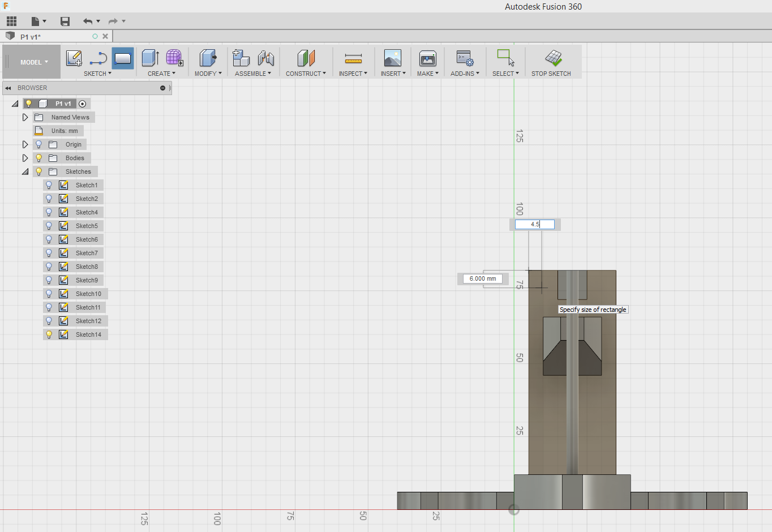This screenshot has width=772, height=532.
Task: Select Sketch7 in the browser tree
Action: (x=87, y=253)
